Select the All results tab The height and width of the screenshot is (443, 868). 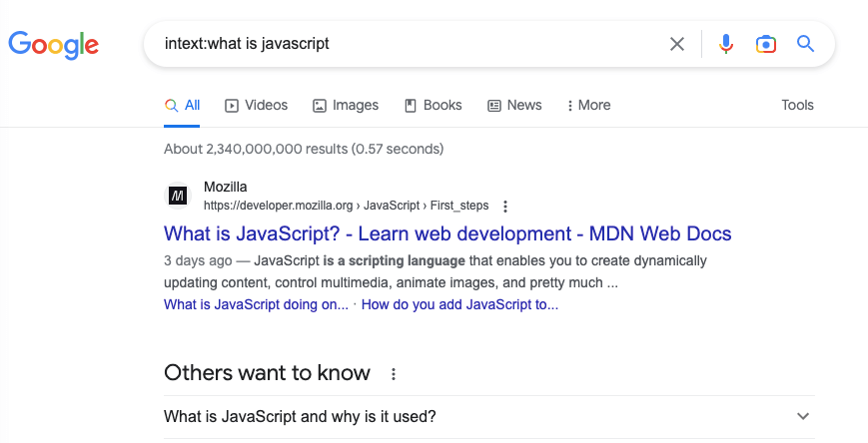pos(183,105)
